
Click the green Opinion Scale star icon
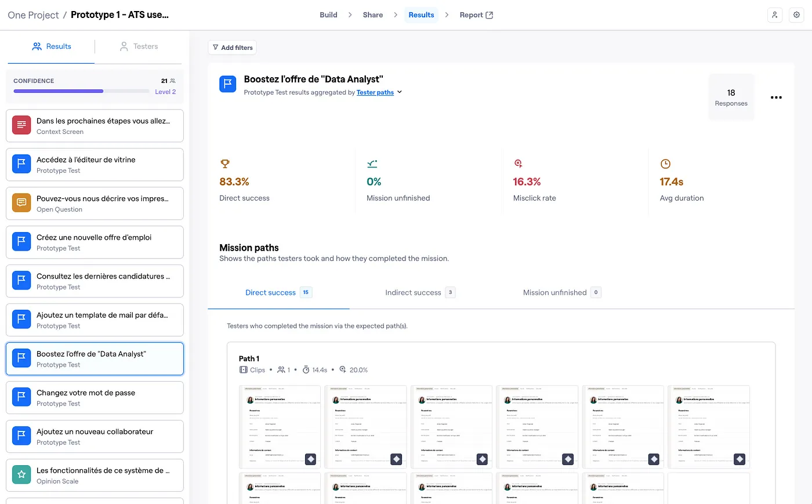(x=21, y=475)
